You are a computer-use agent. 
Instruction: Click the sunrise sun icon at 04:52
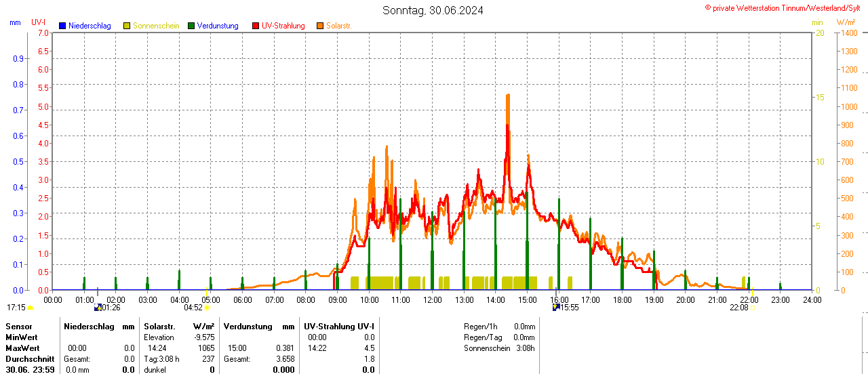pyautogui.click(x=207, y=308)
